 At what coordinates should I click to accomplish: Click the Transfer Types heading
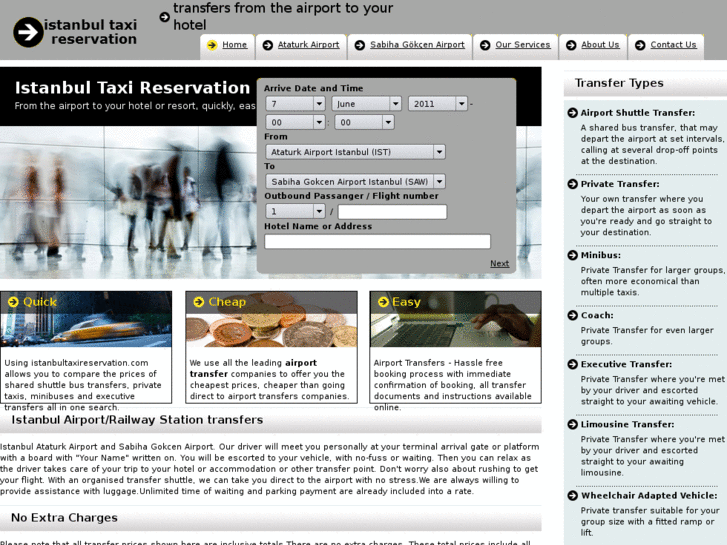pos(619,83)
